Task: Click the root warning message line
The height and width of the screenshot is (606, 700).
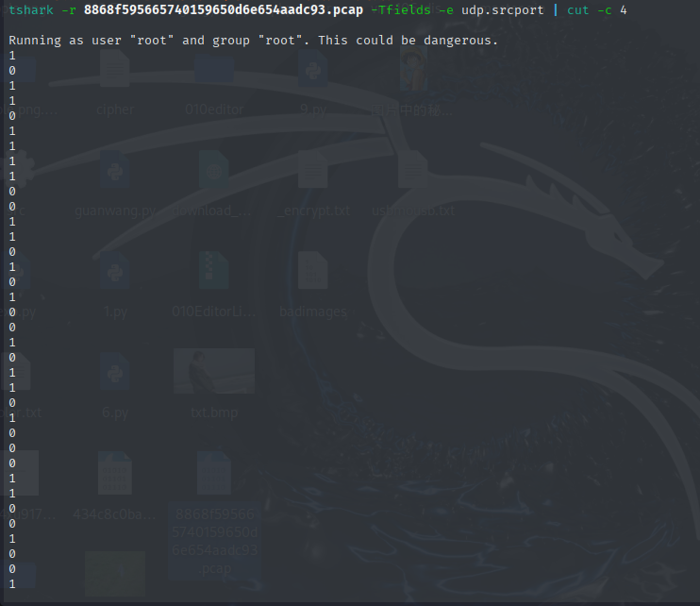Action: tap(253, 41)
